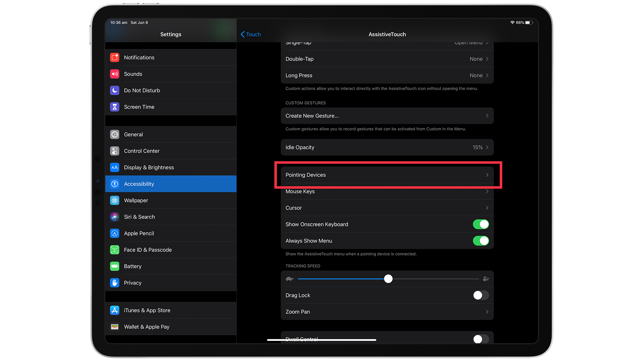
Task: Select Sounds label in sidebar
Action: coord(133,74)
